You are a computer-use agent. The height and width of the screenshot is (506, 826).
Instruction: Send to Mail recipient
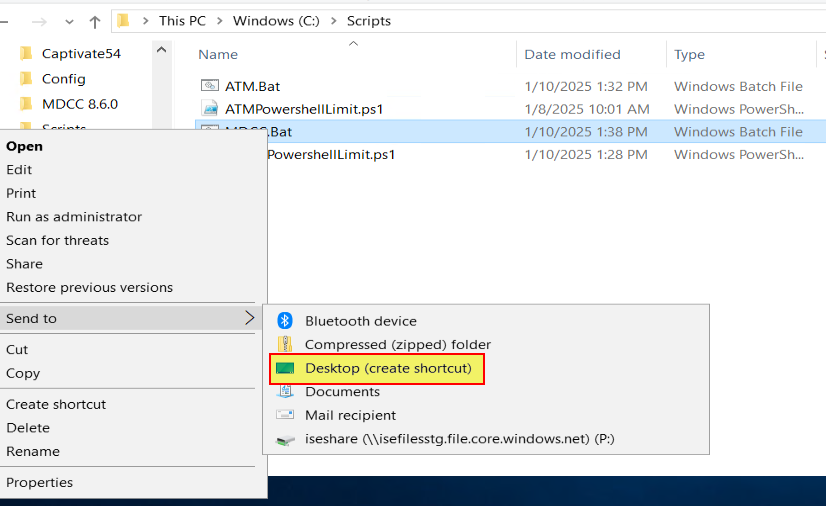(x=350, y=415)
